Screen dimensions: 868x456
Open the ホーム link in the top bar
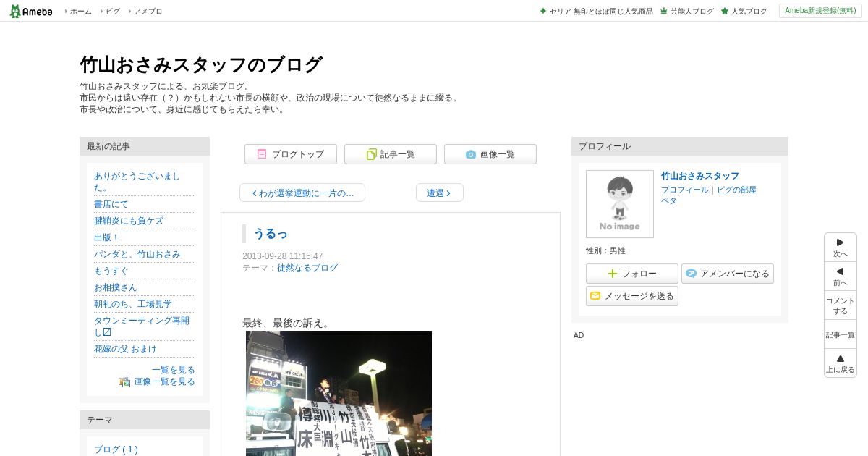click(80, 12)
